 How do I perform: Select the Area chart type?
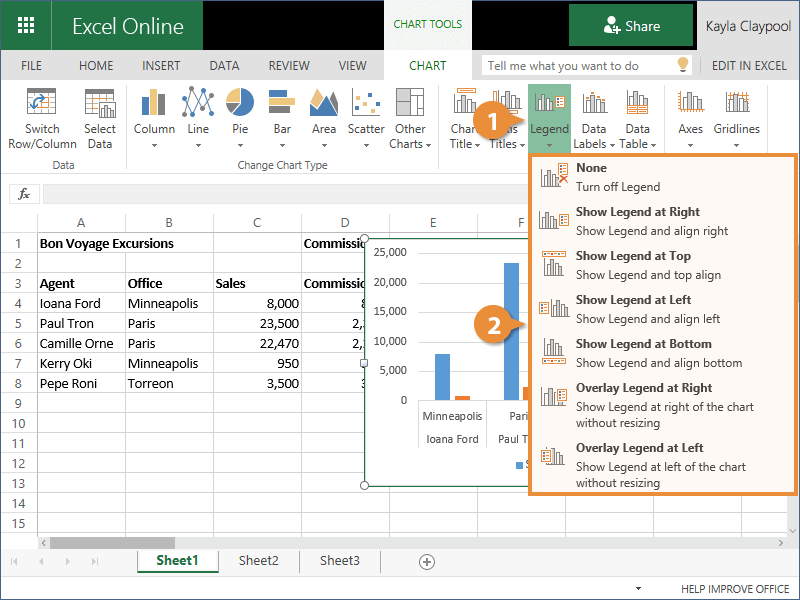(323, 103)
